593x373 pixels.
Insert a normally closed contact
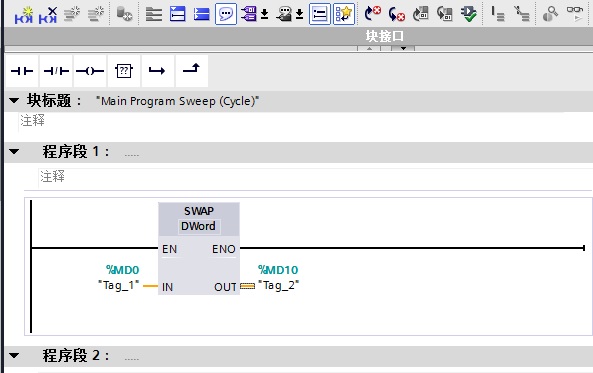[x=56, y=71]
